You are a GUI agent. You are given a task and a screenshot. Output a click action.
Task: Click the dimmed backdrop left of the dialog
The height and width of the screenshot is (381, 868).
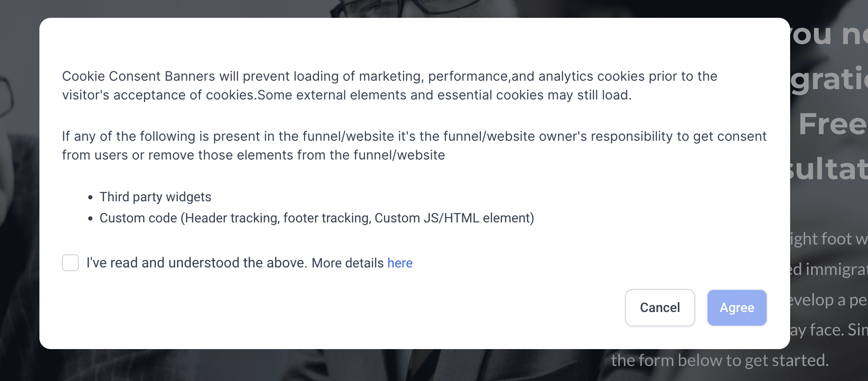coord(20,188)
